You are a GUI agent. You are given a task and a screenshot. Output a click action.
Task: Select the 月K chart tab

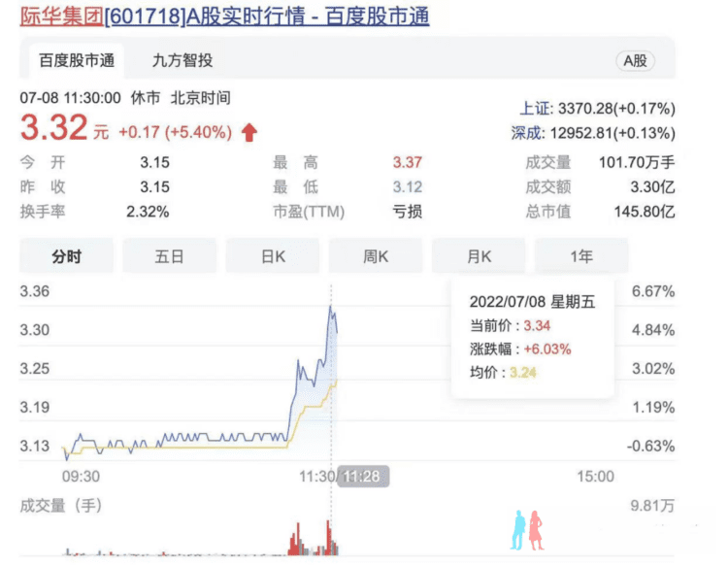pos(479,256)
